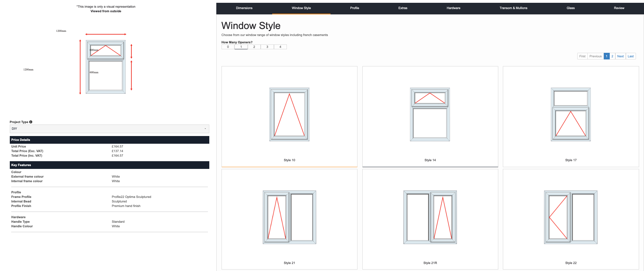The width and height of the screenshot is (644, 271).
Task: Pick the Style 22 side-hung window
Action: click(571, 217)
